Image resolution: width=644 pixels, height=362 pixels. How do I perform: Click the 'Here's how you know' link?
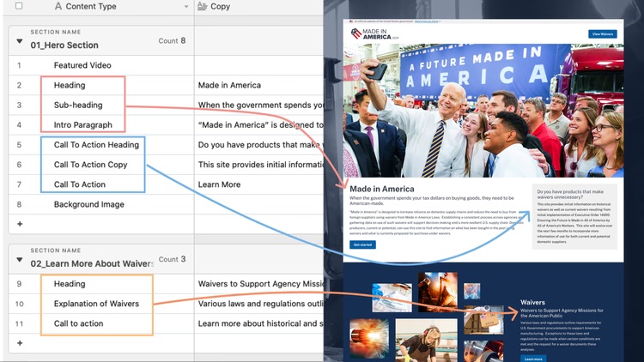[426, 21]
